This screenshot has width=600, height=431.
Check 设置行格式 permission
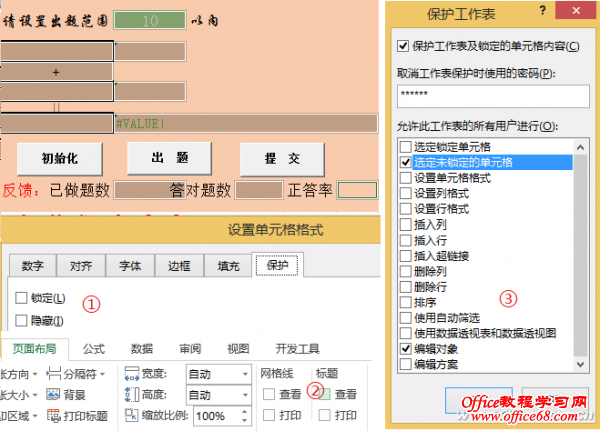click(406, 209)
